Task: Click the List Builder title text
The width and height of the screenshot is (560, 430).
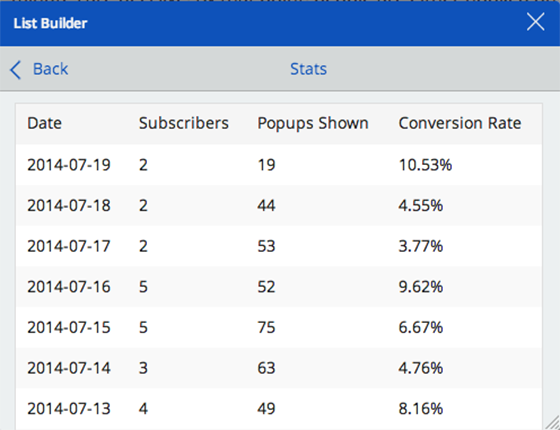Action: (x=50, y=23)
